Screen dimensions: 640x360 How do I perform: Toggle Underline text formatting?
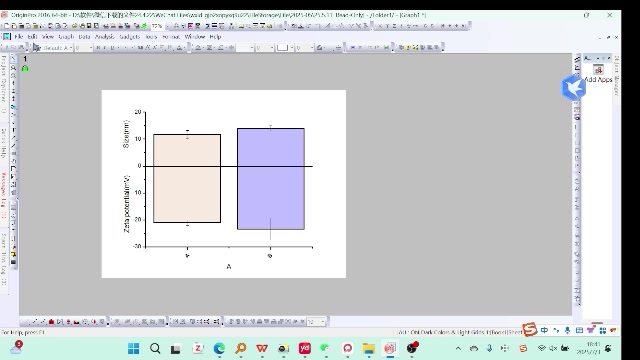[112, 48]
